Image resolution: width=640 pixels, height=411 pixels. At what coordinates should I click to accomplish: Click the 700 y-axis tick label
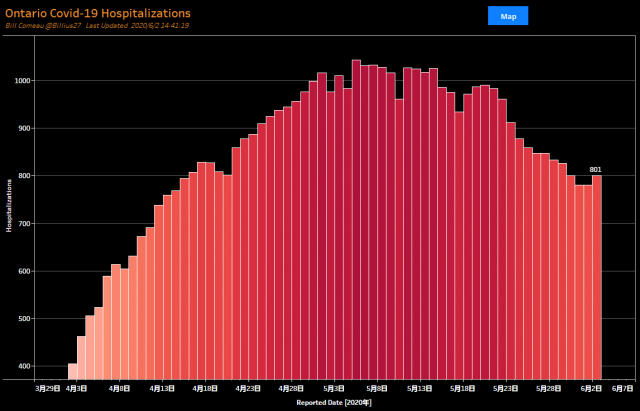[25, 224]
